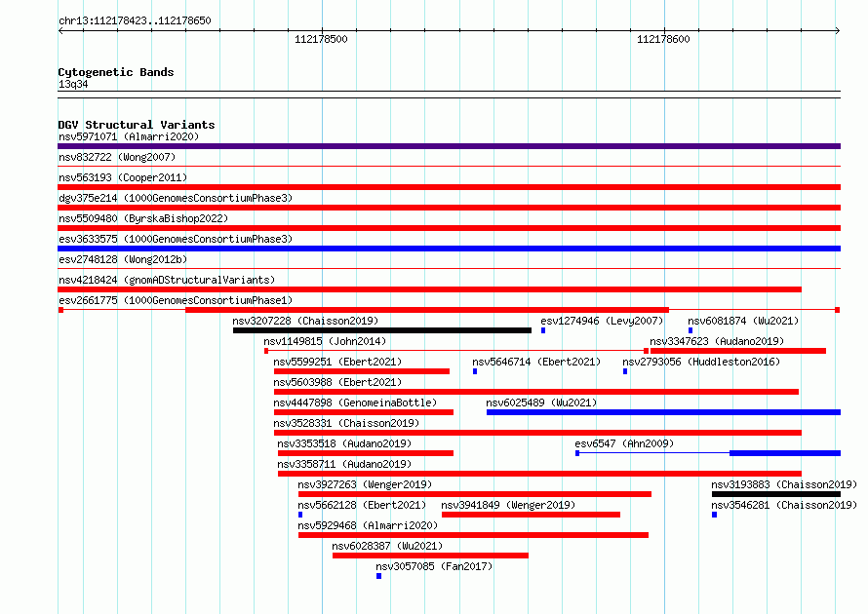The image size is (868, 614).
Task: Open nsv5646714 (Ebert2021) label
Action: pos(536,362)
